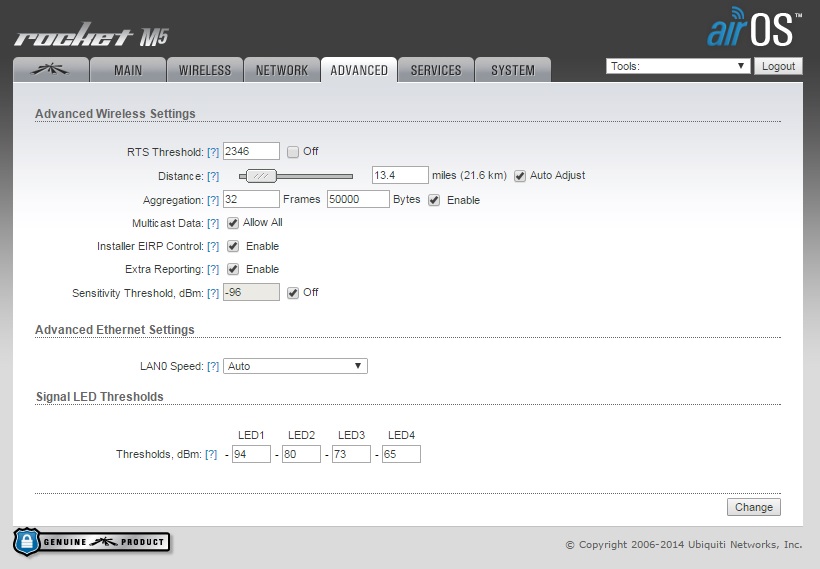The height and width of the screenshot is (569, 820).
Task: Open help for Extra Reporting
Action: click(213, 269)
